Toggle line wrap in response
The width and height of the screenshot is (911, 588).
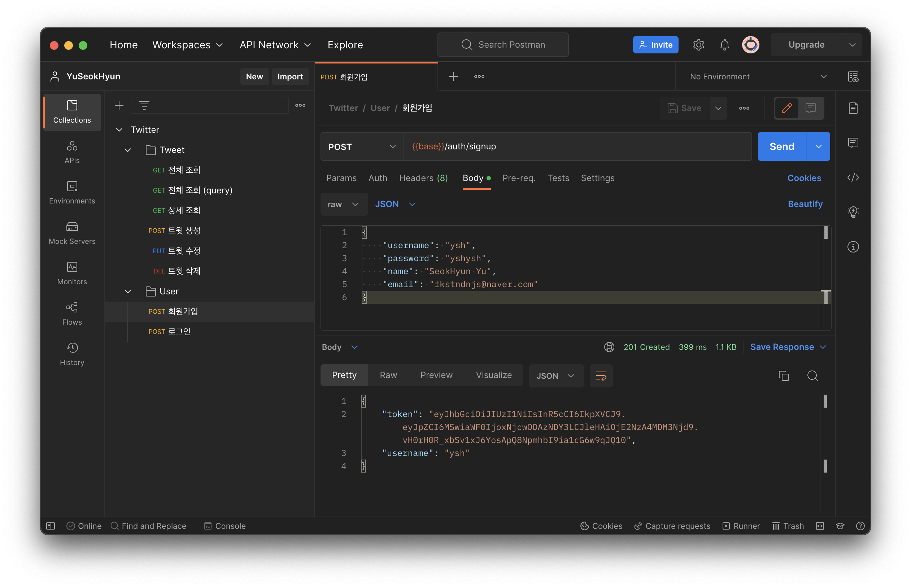pyautogui.click(x=601, y=376)
